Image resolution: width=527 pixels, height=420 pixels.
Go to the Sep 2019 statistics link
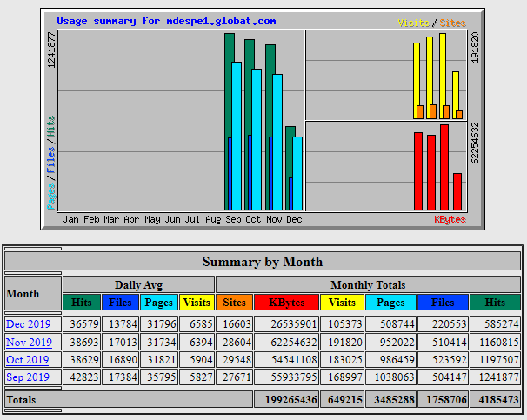tap(29, 377)
